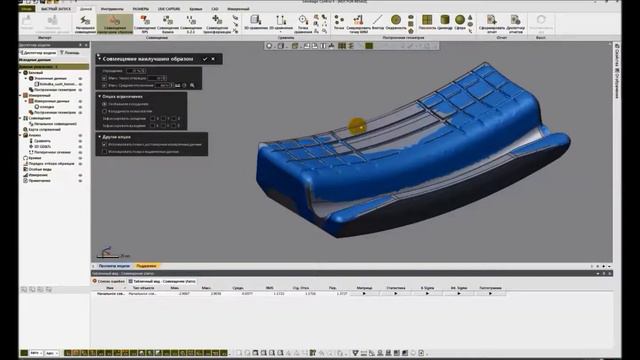Click the pin icon of the model manager panel
The image size is (640, 360).
tap(80, 45)
